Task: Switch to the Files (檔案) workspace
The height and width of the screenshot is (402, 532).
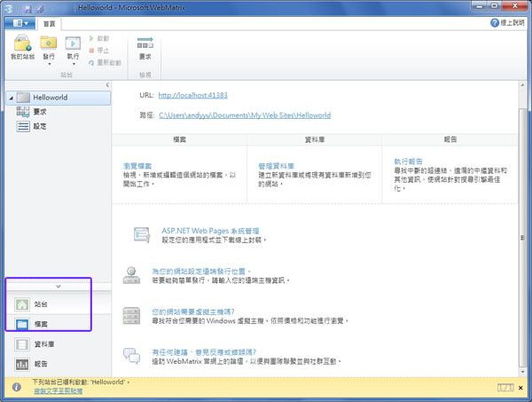Action: [59, 324]
